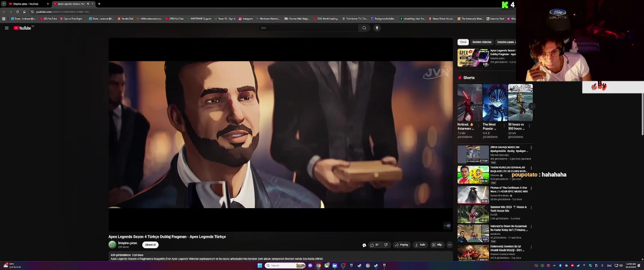The image size is (644, 270).
Task: Click the video player area
Action: (280, 134)
